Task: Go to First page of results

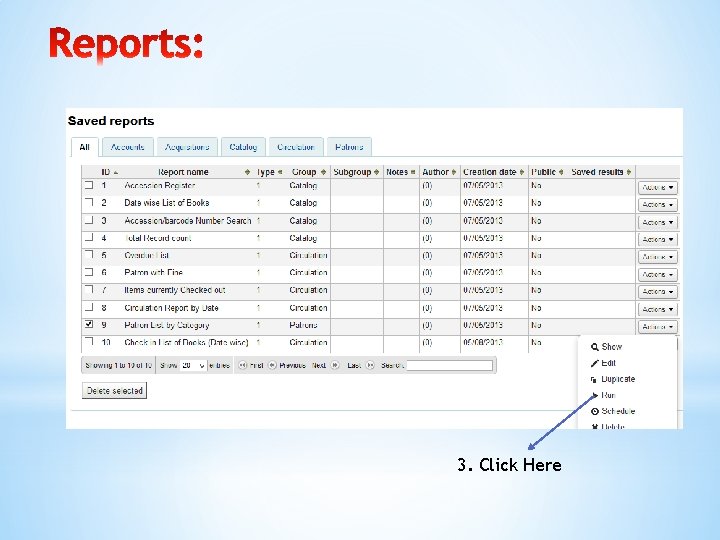Action: 251,366
